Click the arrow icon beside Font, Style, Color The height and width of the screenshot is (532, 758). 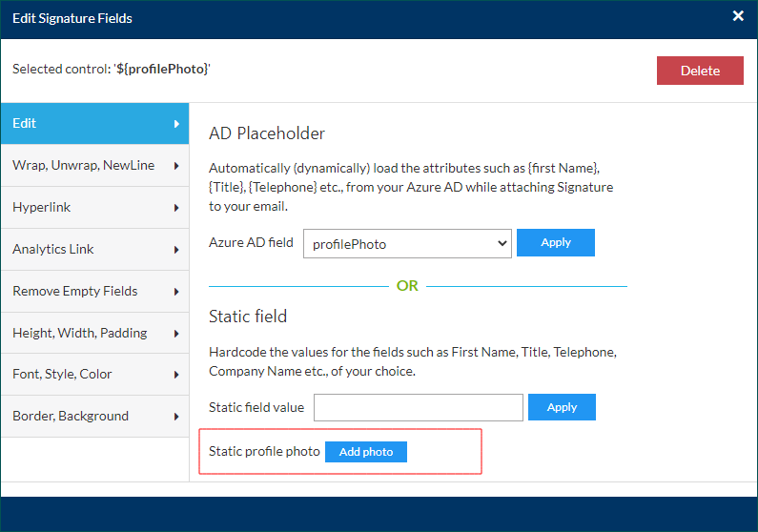[176, 375]
